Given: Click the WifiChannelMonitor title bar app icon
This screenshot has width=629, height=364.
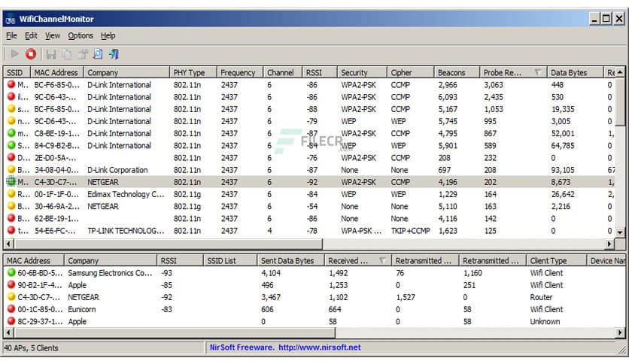Looking at the screenshot, I should coord(11,20).
